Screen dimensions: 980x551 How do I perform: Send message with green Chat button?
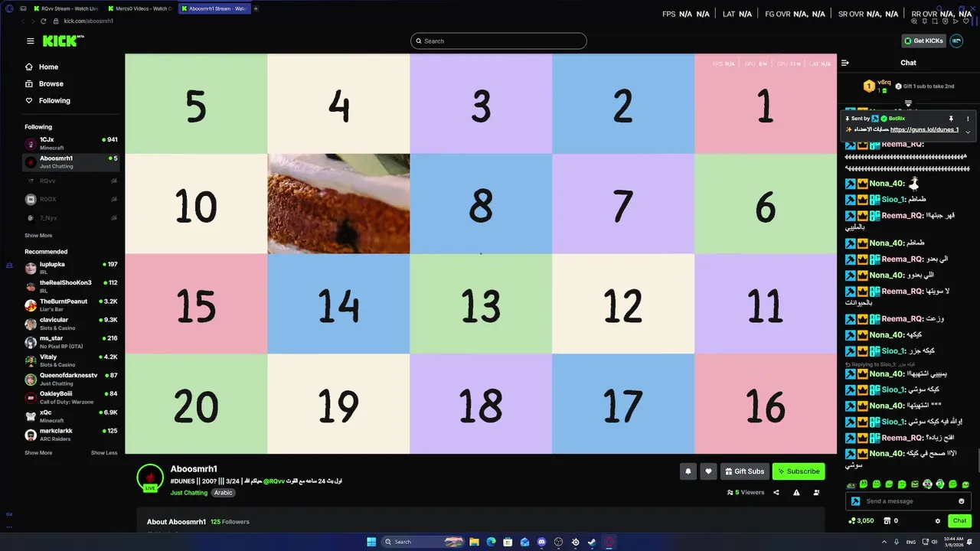click(x=959, y=521)
